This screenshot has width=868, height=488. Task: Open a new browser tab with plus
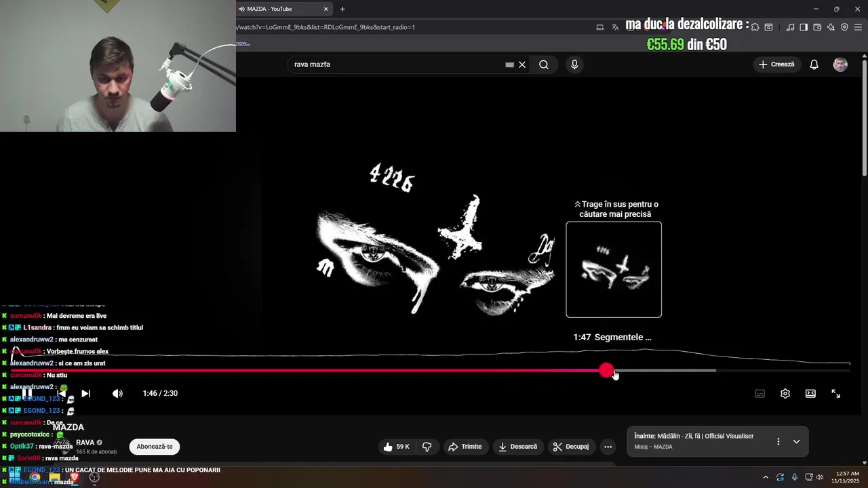[x=342, y=9]
